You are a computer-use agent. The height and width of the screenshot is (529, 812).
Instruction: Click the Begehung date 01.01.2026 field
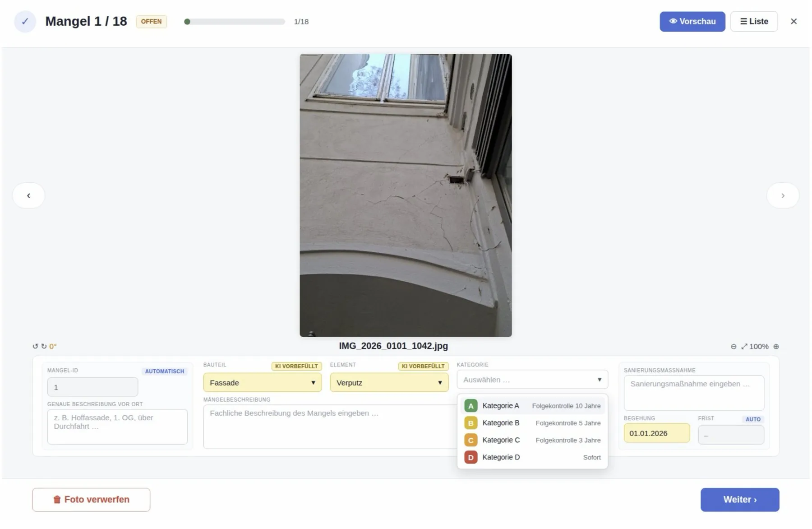coord(657,433)
